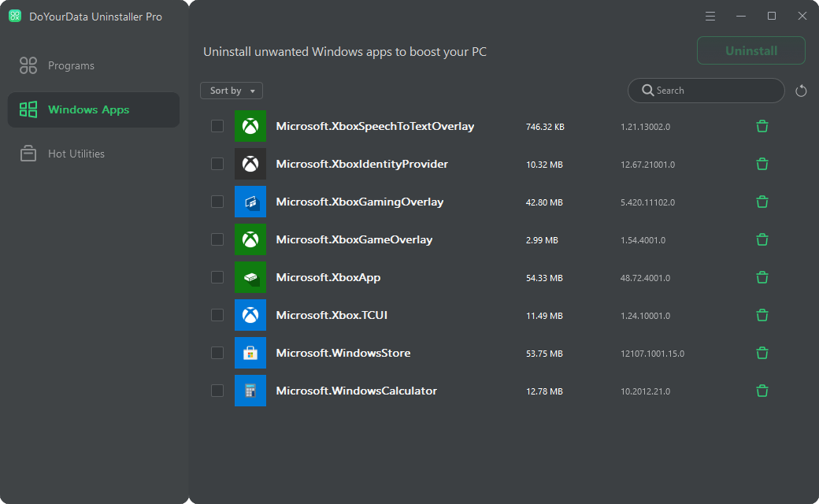This screenshot has height=504, width=819.
Task: Click version number 10.2012.21.0
Action: (x=645, y=391)
